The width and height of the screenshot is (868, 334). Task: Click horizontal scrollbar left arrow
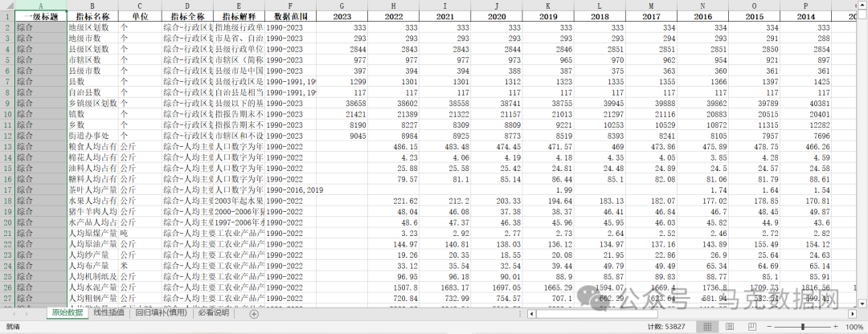(x=531, y=314)
